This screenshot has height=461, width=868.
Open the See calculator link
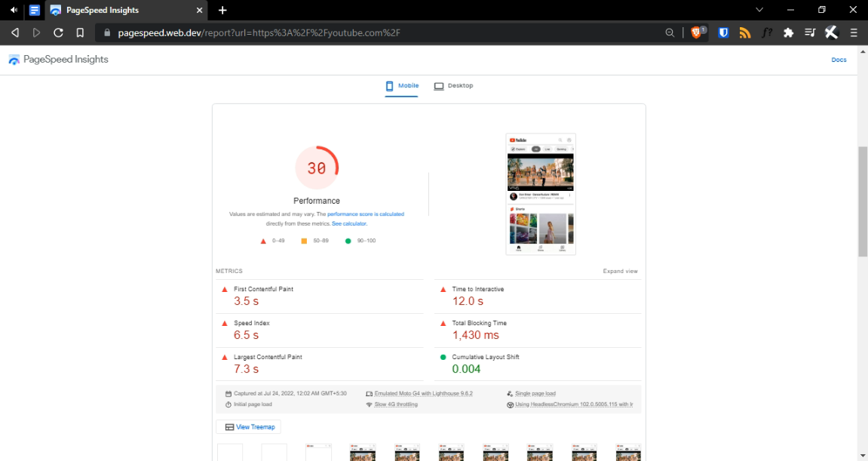pyautogui.click(x=349, y=223)
